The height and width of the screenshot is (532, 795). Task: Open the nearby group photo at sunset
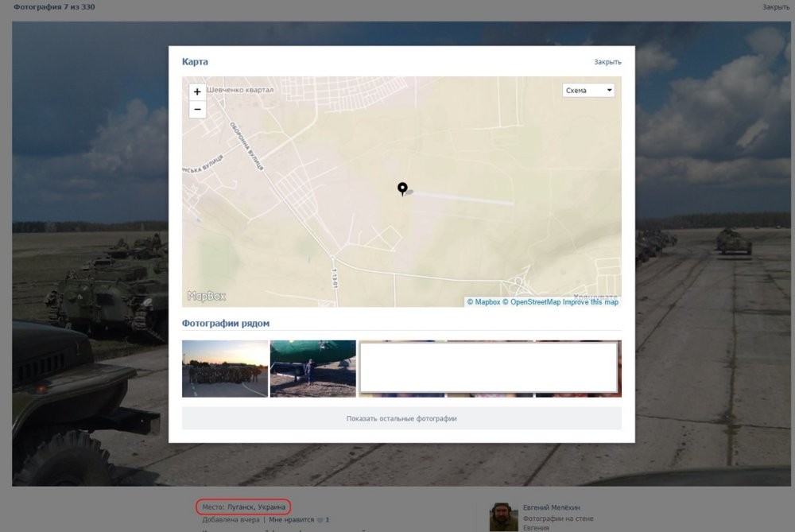(225, 369)
